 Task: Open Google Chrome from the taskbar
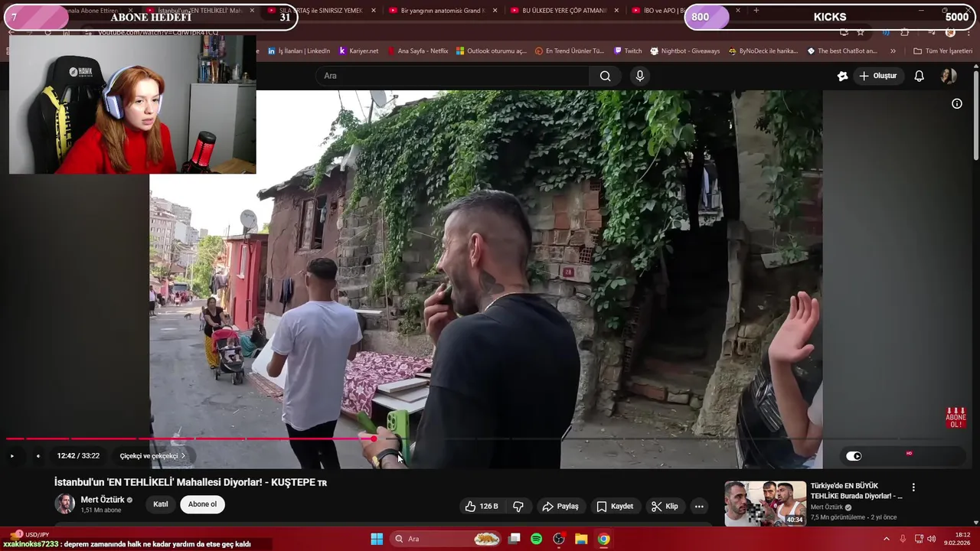click(x=603, y=539)
